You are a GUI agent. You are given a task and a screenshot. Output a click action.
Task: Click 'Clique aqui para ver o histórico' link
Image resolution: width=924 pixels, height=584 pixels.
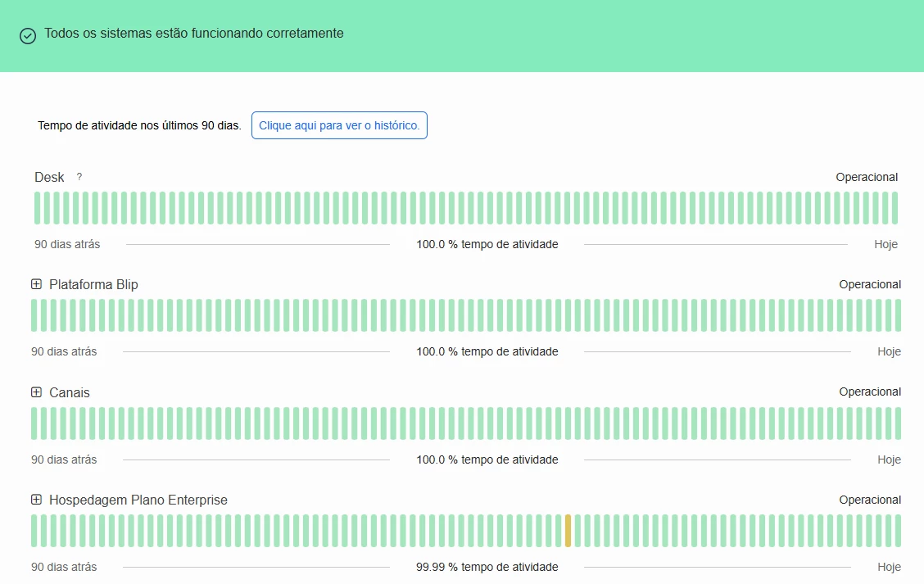(x=339, y=125)
